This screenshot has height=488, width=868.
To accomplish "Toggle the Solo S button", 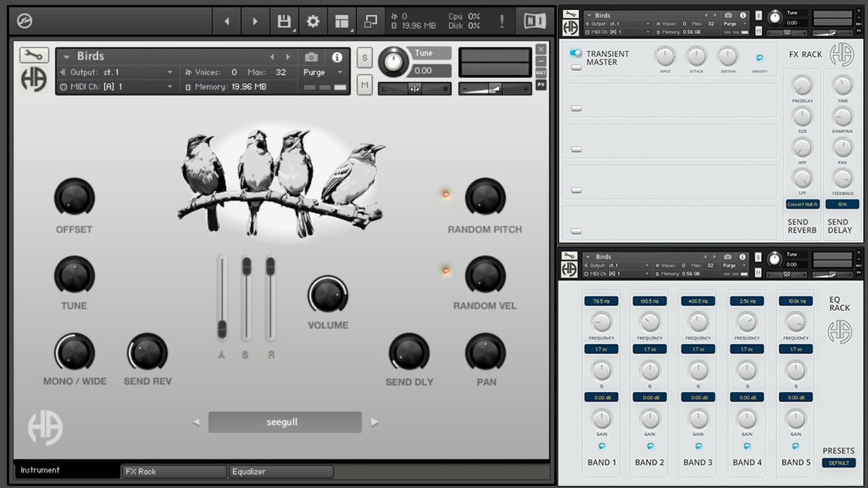I will point(364,58).
